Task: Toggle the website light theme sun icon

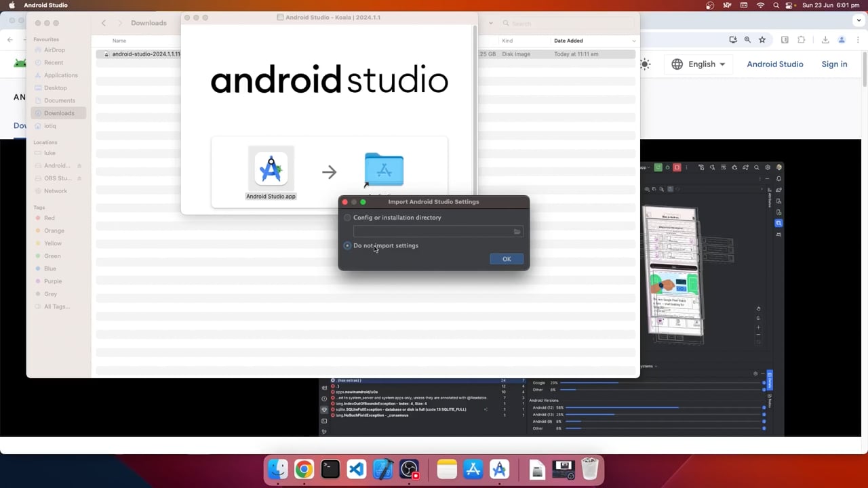Action: click(x=645, y=64)
